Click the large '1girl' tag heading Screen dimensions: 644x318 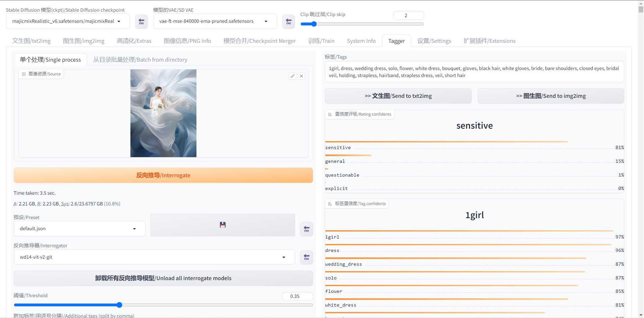coord(474,215)
